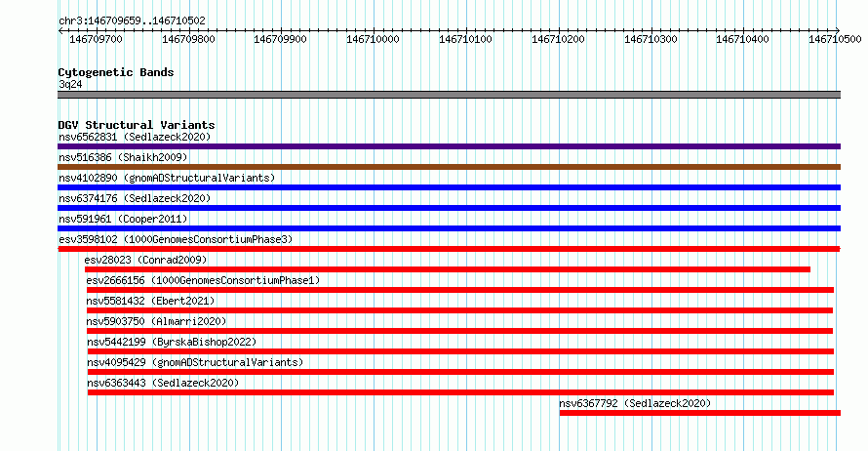
Task: Click the nsv5442199 (ByrskaBishop2022) label
Action: [172, 342]
